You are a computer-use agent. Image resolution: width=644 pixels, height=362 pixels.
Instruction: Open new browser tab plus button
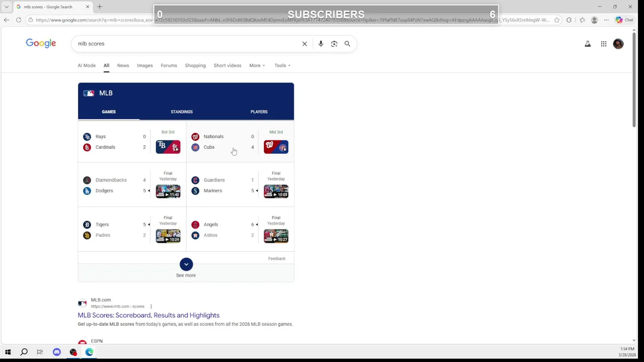click(100, 7)
